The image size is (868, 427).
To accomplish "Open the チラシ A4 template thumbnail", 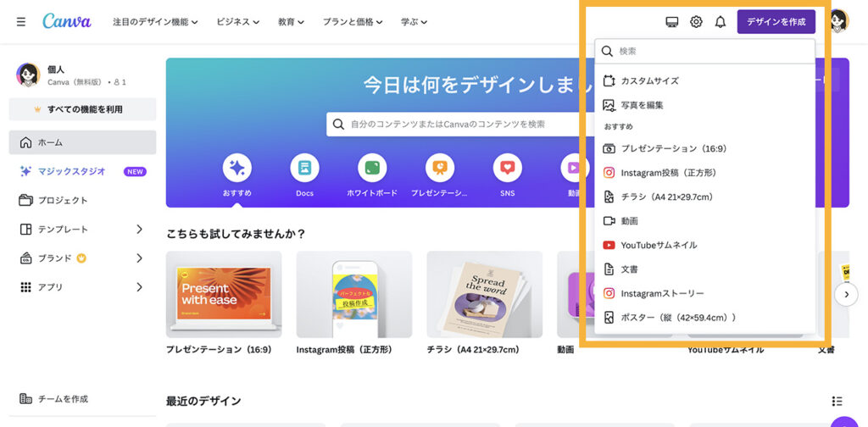I will tap(484, 295).
